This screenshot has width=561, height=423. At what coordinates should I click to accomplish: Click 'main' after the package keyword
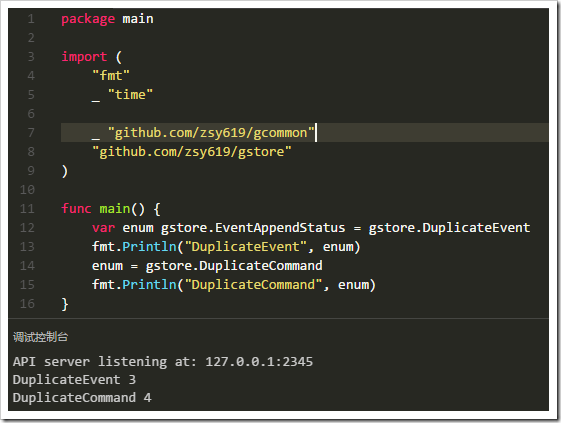coord(138,19)
